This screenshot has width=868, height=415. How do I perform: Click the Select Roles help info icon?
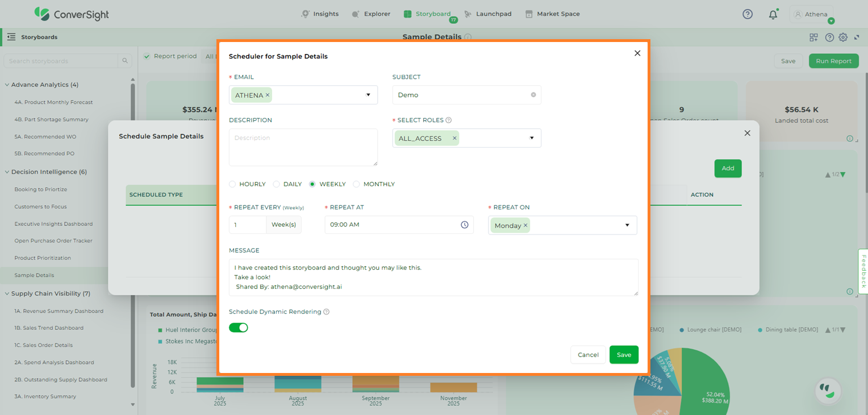[x=449, y=120]
